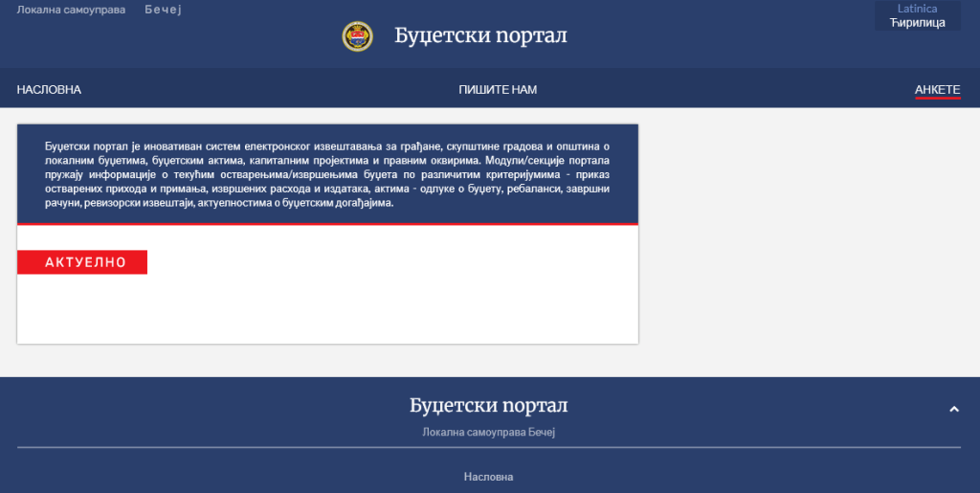This screenshot has width=980, height=493.
Task: Click the footer Буџетски портал heading
Action: click(x=488, y=406)
